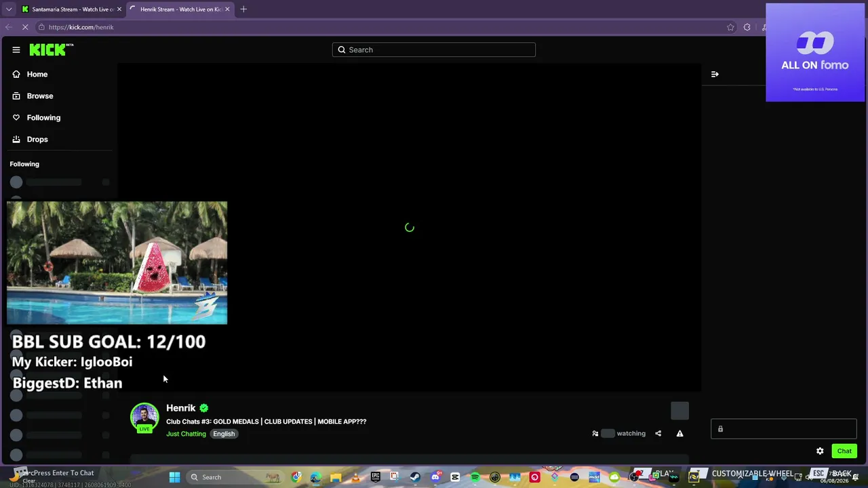Open Henrik's profile avatar
The height and width of the screenshot is (488, 868).
(x=144, y=418)
